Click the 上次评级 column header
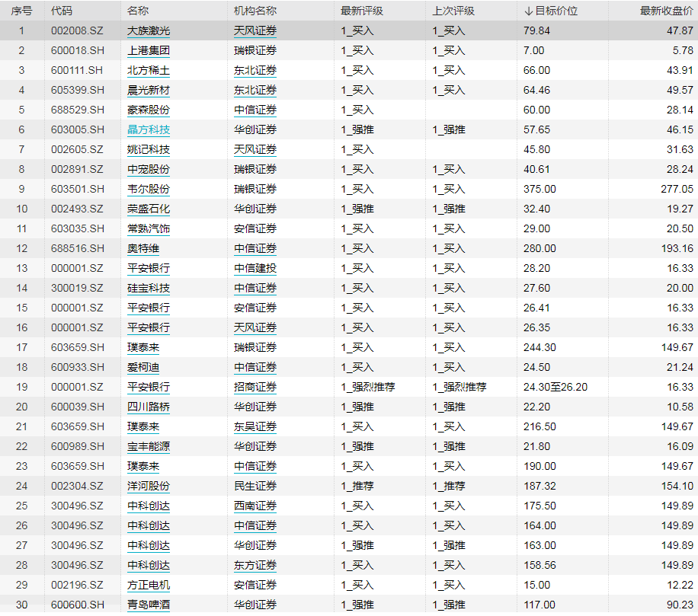Viewport: 698px width, 616px height. tap(453, 11)
